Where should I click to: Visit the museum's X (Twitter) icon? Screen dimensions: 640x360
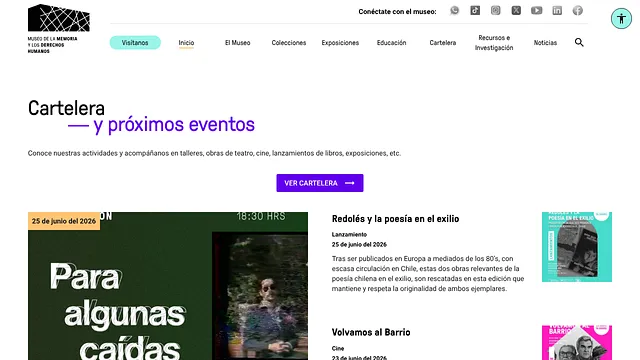(x=516, y=11)
